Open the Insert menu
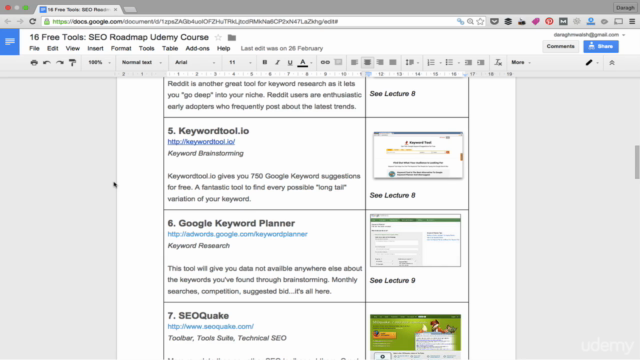The height and width of the screenshot is (360, 640). 95,48
